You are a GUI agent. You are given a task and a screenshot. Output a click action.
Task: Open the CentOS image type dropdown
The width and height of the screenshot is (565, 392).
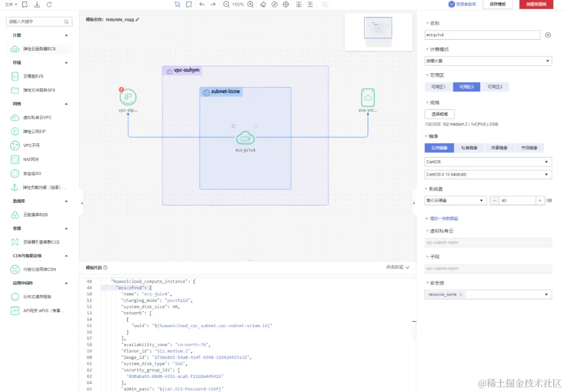[488, 162]
